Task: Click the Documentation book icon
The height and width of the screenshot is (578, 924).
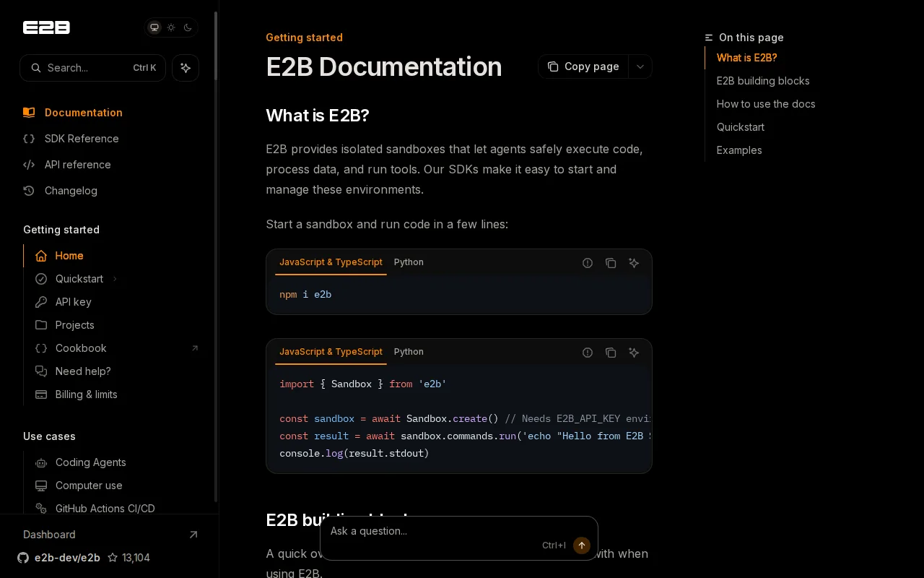Action: (29, 113)
